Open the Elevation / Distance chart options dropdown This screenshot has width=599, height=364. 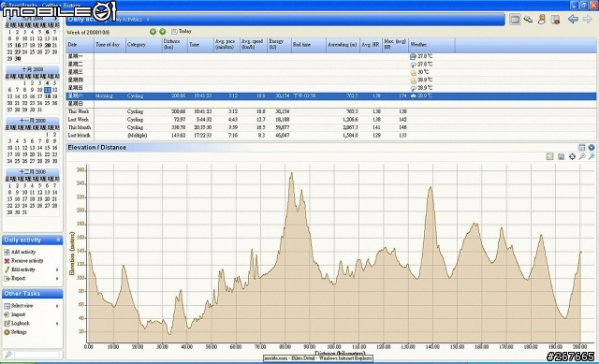point(592,148)
